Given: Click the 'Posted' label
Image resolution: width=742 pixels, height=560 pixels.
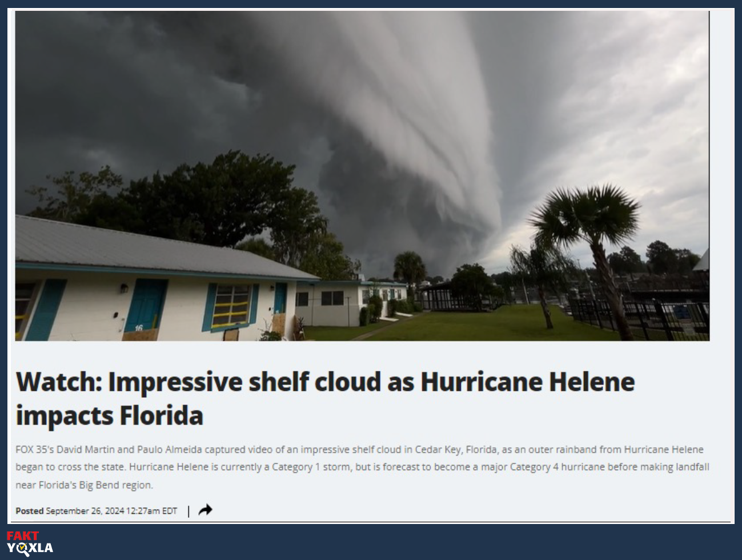Looking at the screenshot, I should pyautogui.click(x=30, y=511).
